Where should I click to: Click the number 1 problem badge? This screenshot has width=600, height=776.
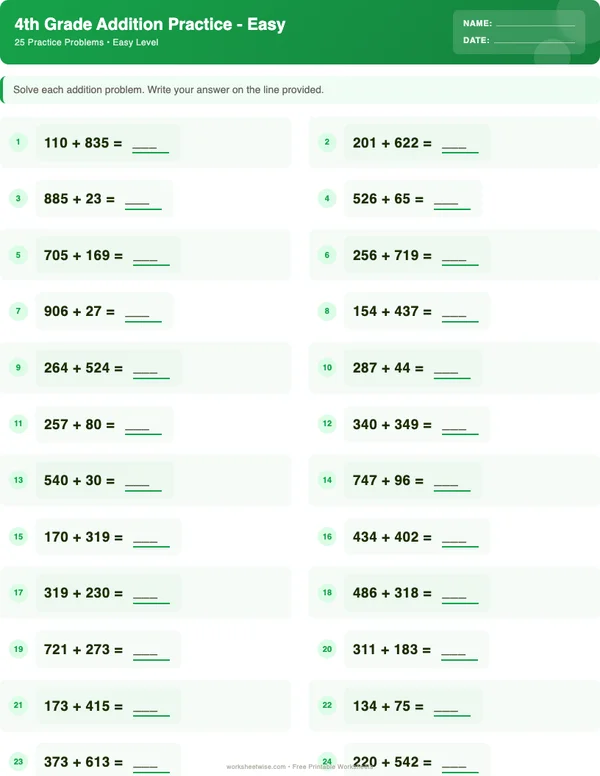pos(18,142)
